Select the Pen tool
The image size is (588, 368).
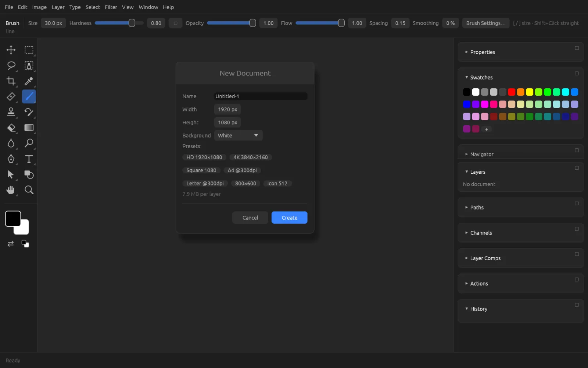tap(11, 159)
